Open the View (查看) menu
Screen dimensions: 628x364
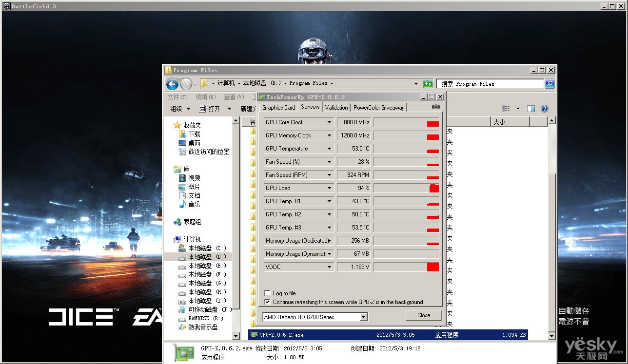point(234,97)
